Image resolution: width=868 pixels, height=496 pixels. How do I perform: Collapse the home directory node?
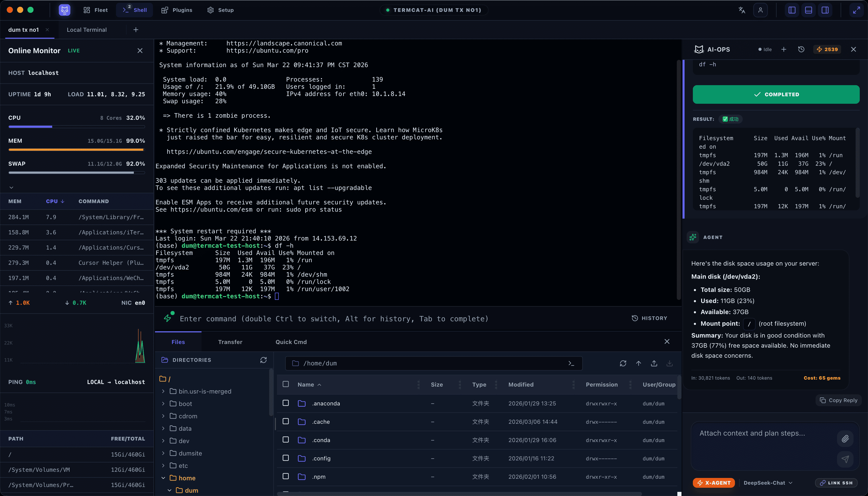click(x=163, y=478)
